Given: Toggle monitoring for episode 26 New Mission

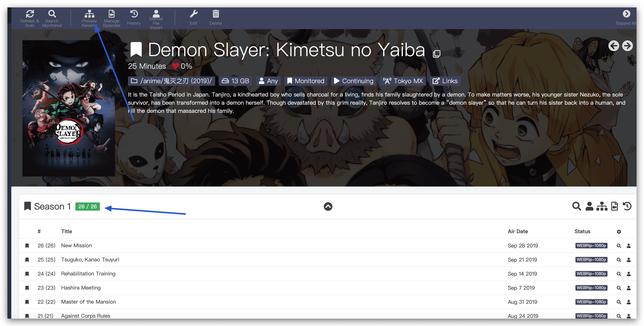Looking at the screenshot, I should click(27, 246).
